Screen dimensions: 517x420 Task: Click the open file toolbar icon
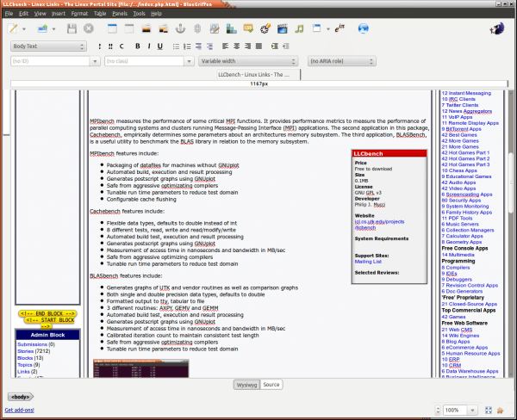point(42,28)
